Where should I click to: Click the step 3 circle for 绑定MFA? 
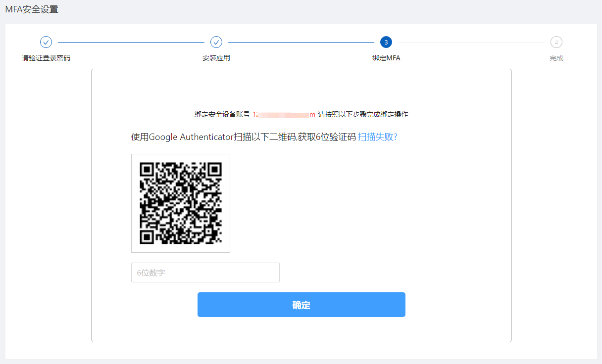386,42
